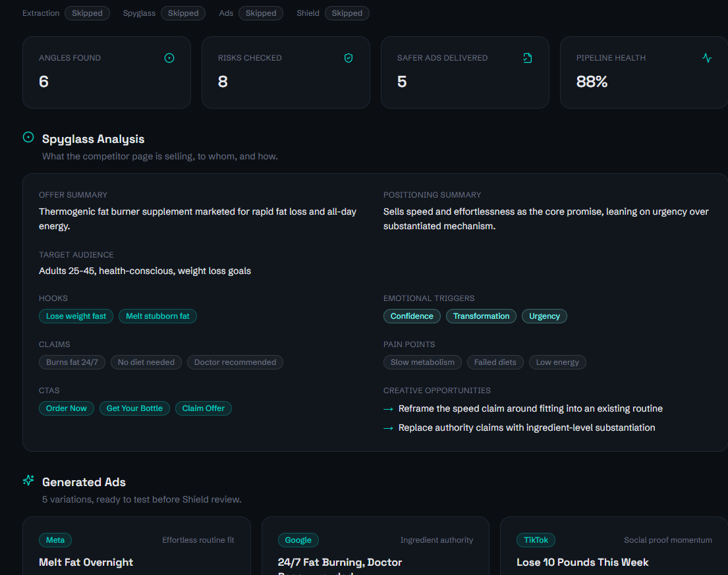Click the shield check icon in Risks Checked
Viewport: 728px width, 575px height.
click(349, 58)
